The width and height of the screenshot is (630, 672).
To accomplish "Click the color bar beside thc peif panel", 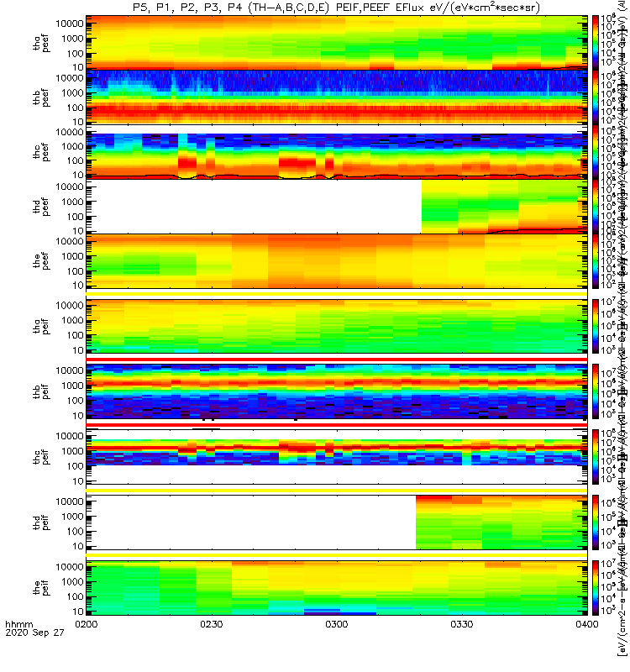I will [596, 457].
